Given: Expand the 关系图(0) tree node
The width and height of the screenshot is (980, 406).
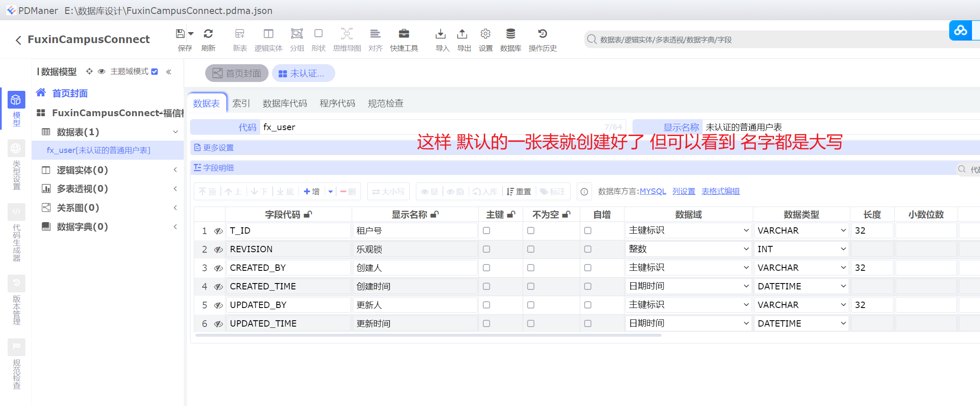Looking at the screenshot, I should pyautogui.click(x=176, y=207).
